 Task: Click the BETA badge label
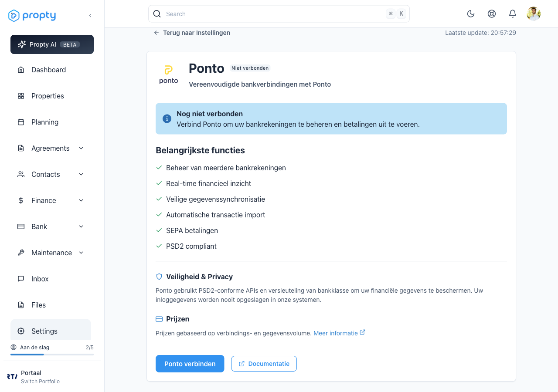click(x=70, y=44)
